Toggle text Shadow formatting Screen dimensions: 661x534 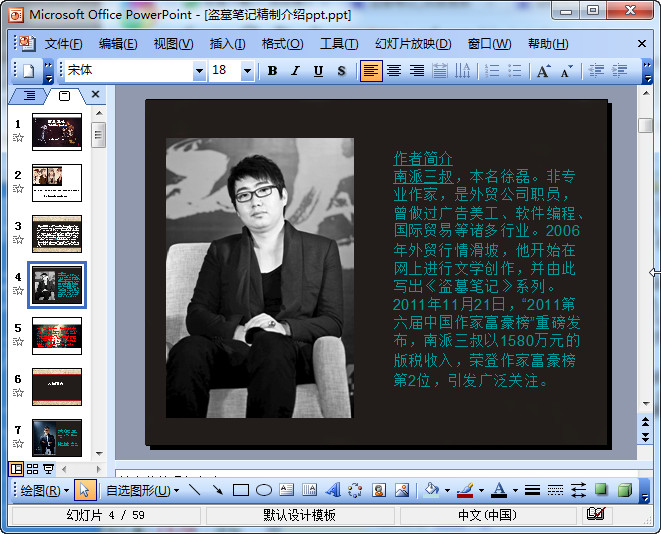click(x=341, y=71)
